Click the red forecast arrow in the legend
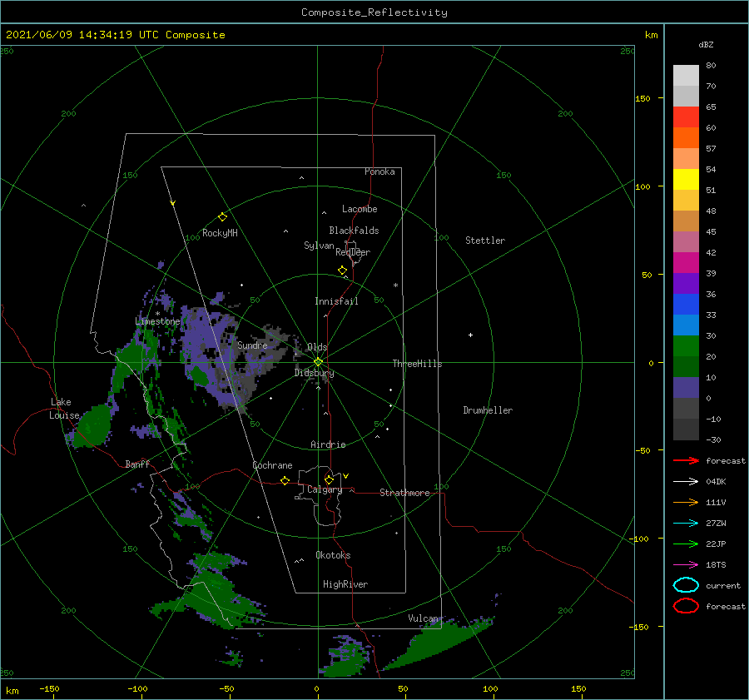This screenshot has width=749, height=700. click(x=686, y=460)
